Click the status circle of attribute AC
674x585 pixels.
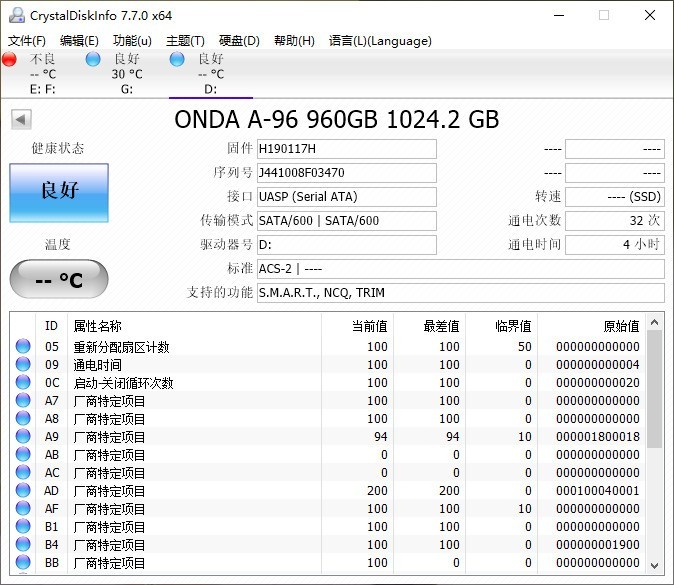click(23, 472)
